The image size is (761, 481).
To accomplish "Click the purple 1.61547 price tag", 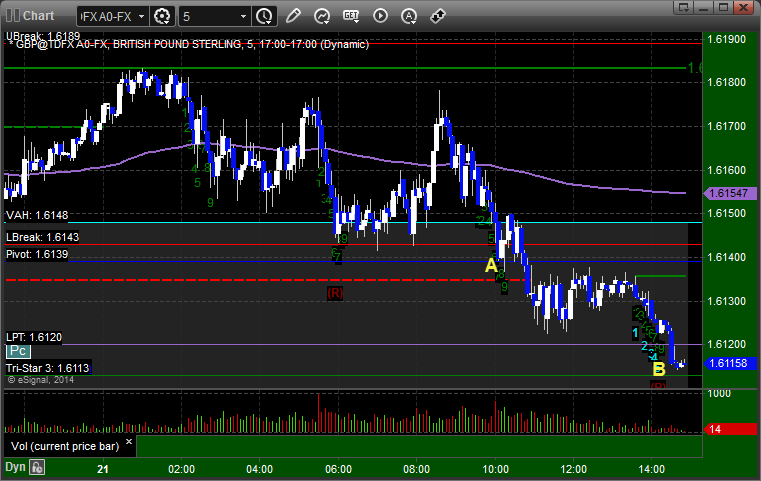I will coord(730,193).
